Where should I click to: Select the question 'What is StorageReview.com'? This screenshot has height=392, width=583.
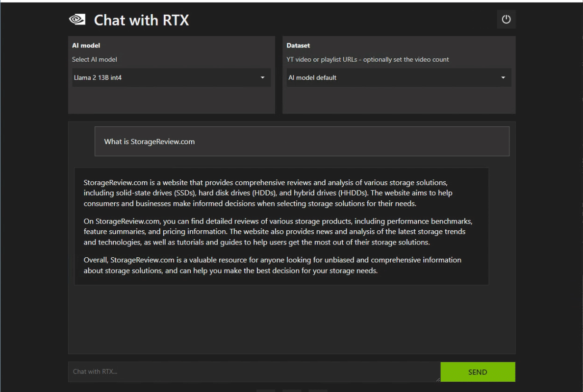click(x=302, y=142)
